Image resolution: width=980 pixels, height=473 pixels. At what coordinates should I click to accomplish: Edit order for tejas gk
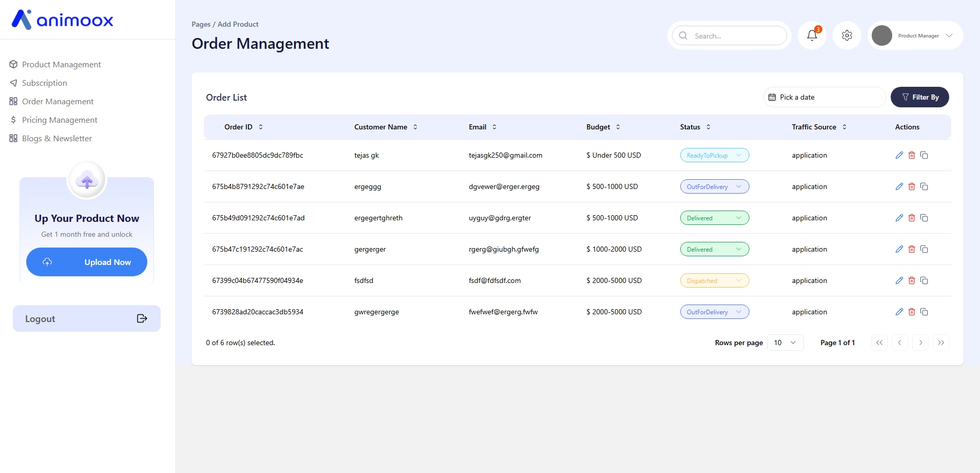(x=899, y=155)
